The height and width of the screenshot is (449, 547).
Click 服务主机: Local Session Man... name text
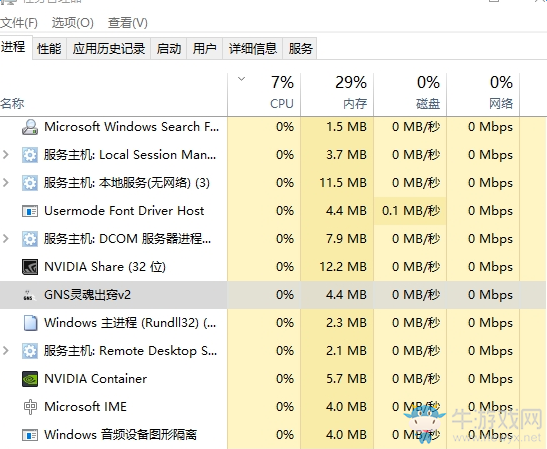point(130,155)
